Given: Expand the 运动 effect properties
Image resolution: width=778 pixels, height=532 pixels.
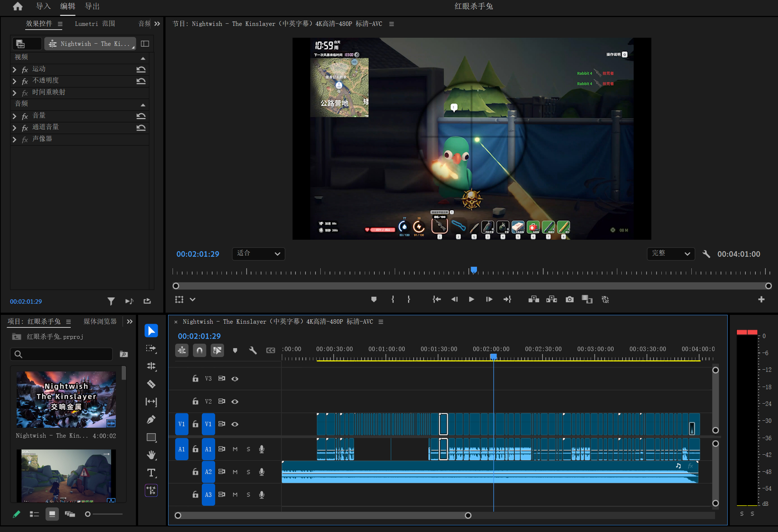Looking at the screenshot, I should point(14,69).
